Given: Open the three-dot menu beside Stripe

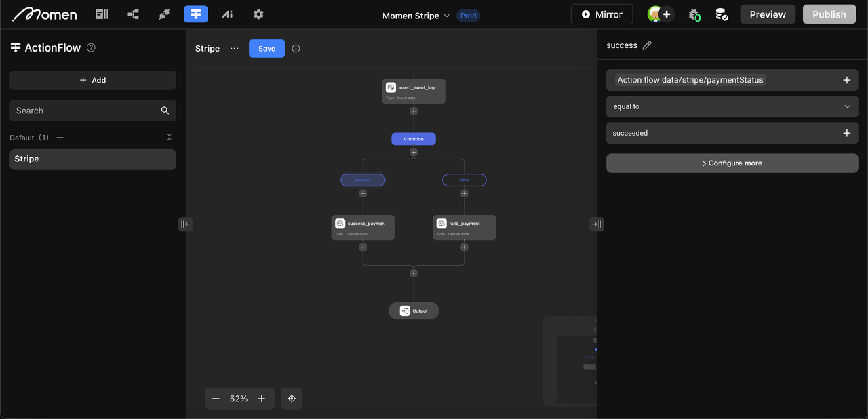Looking at the screenshot, I should pos(235,49).
